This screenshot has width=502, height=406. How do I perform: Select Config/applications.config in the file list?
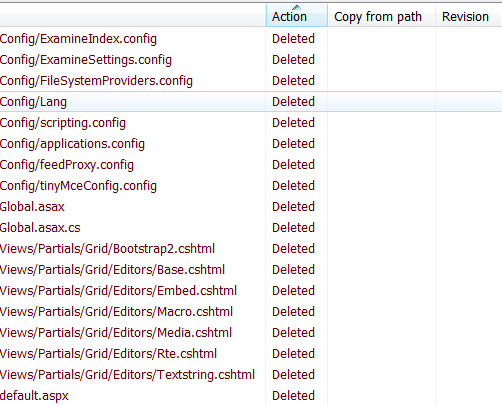coord(251,144)
